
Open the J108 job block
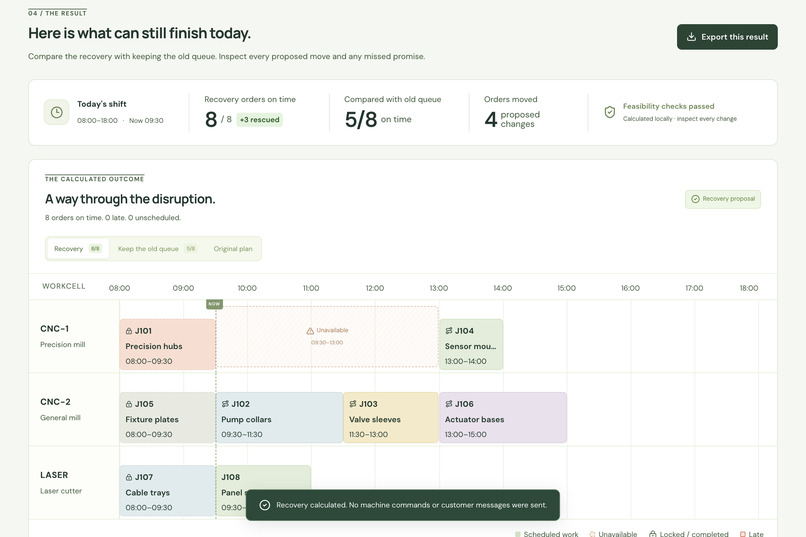(x=263, y=478)
